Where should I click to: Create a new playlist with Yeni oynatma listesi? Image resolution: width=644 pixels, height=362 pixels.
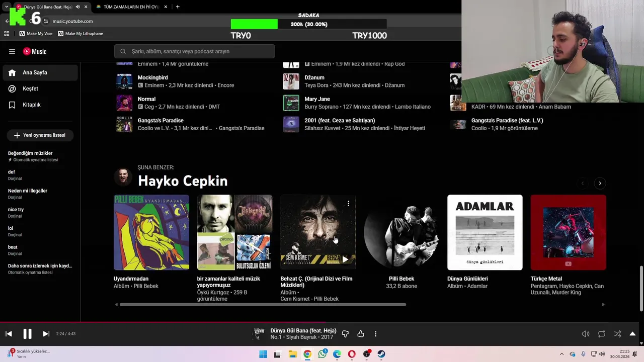40,135
